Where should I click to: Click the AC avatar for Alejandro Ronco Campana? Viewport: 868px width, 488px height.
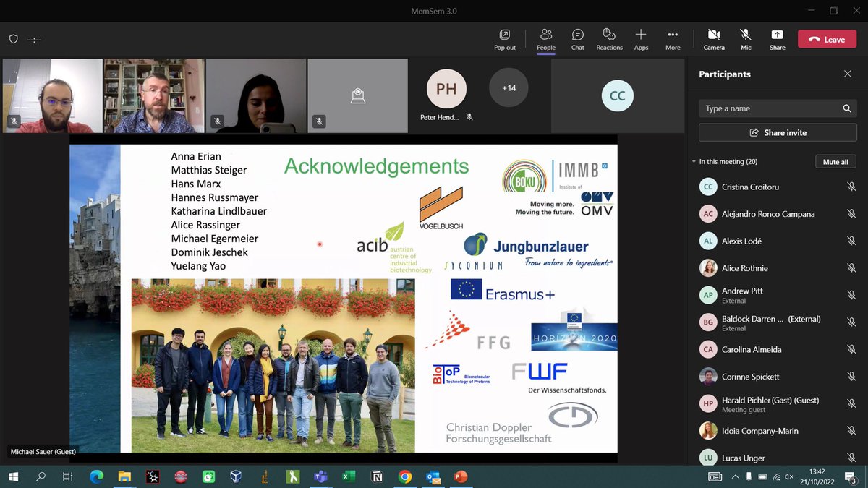click(708, 214)
